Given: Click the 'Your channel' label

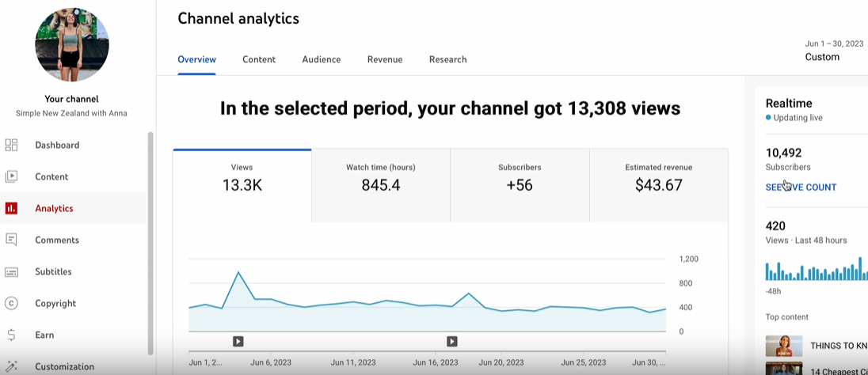Looking at the screenshot, I should [71, 99].
